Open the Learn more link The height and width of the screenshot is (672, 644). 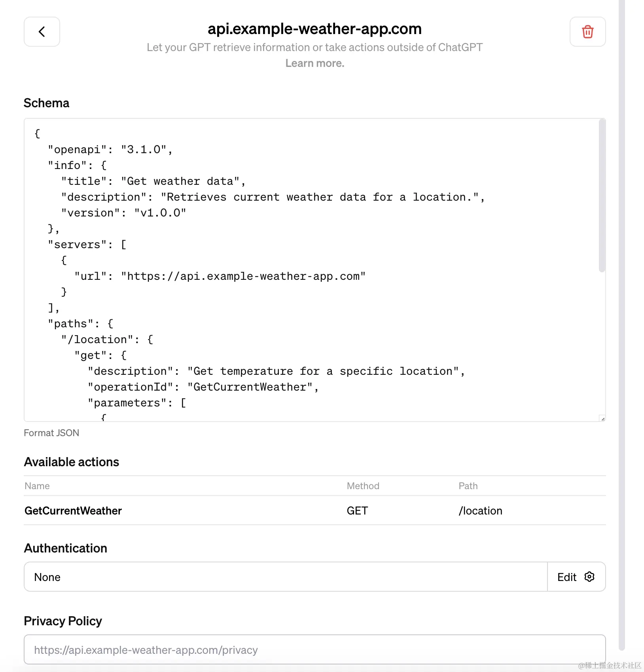click(x=315, y=63)
